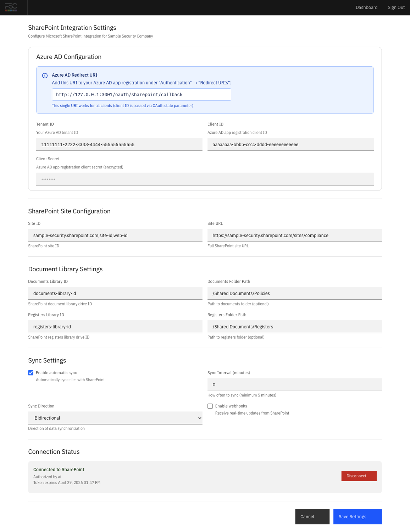Click the Registers Library ID field
Viewport: 410px width, 532px height.
(115, 326)
